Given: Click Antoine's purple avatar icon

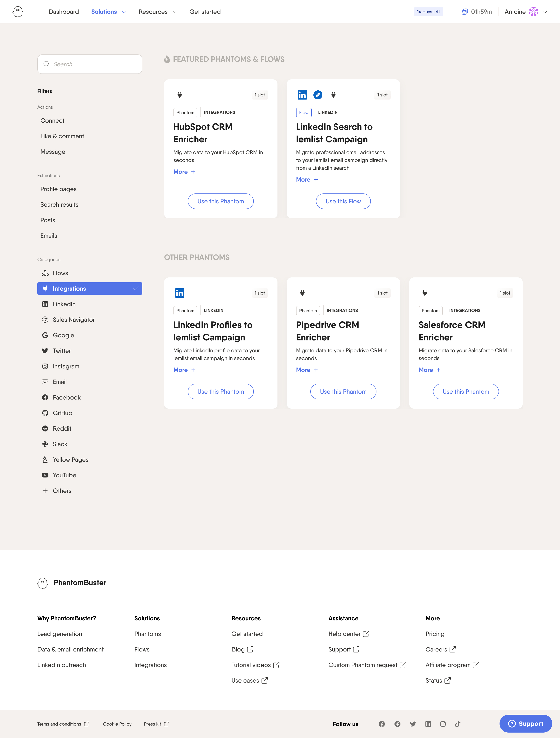Looking at the screenshot, I should click(x=533, y=12).
